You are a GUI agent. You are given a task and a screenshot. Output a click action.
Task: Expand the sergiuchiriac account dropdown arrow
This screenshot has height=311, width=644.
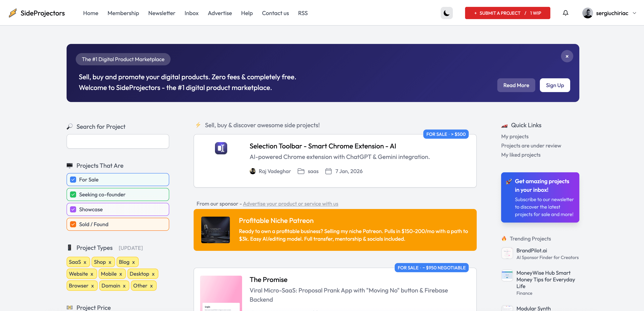click(634, 13)
